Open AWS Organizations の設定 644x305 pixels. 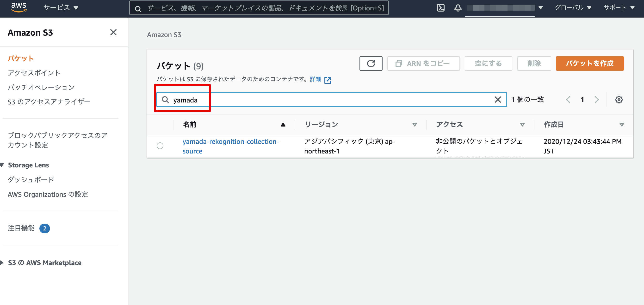click(48, 194)
